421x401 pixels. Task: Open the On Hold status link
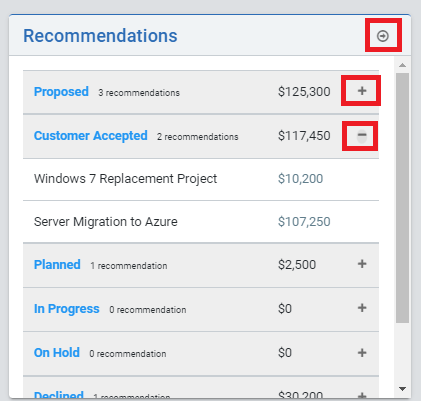click(57, 353)
